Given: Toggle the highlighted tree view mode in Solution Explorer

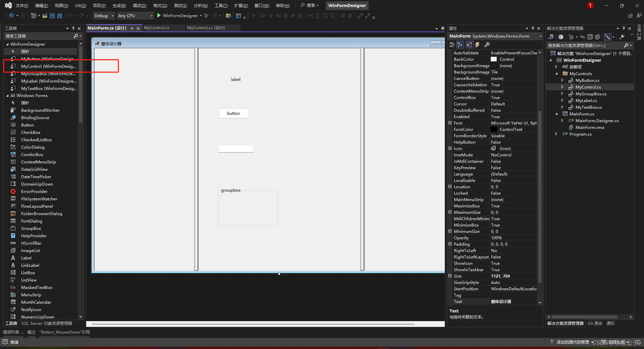Looking at the screenshot, I should click(608, 37).
